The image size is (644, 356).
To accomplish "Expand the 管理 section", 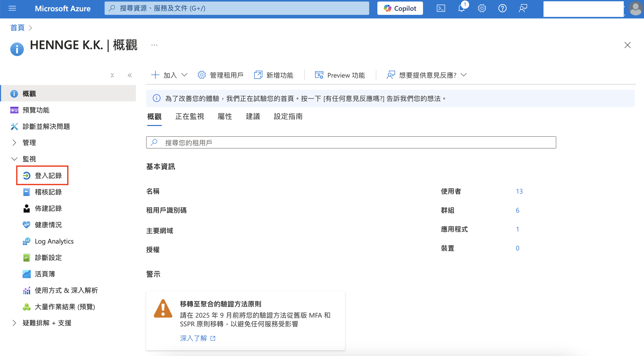I will (x=14, y=143).
